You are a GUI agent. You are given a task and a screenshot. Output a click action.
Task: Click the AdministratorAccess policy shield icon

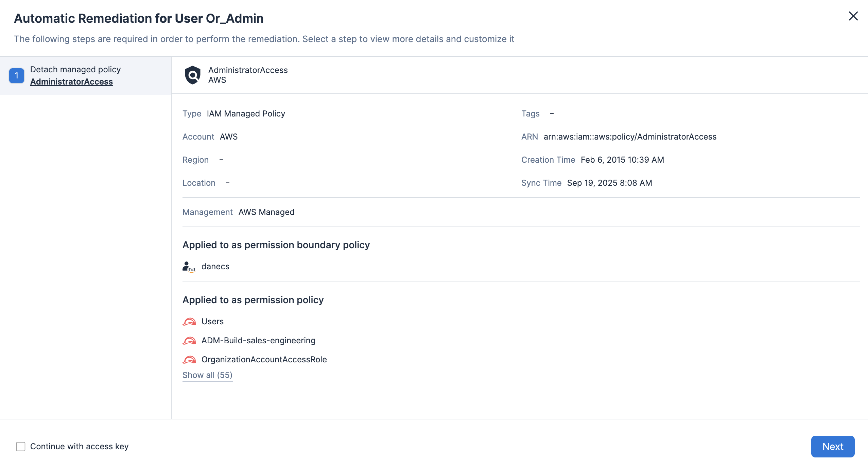(193, 75)
